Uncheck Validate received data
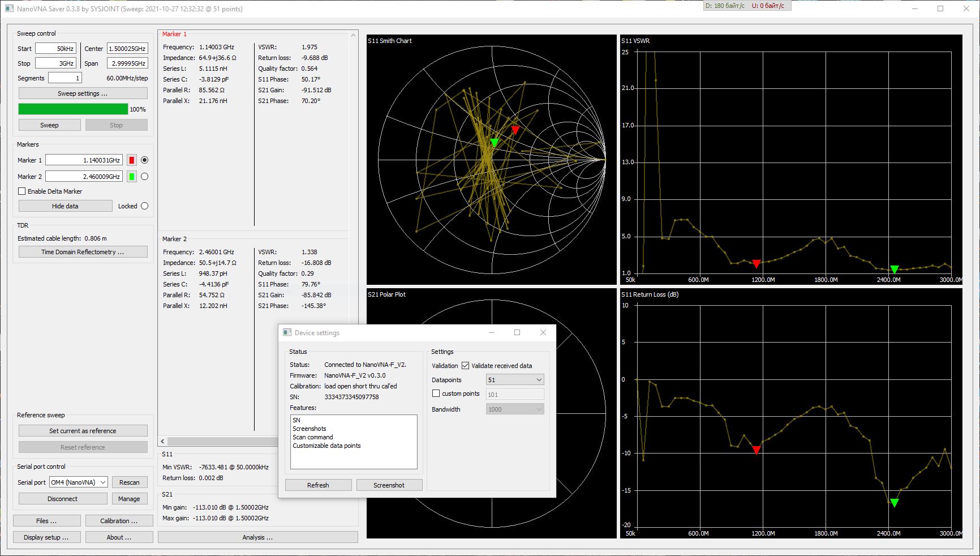 (466, 366)
